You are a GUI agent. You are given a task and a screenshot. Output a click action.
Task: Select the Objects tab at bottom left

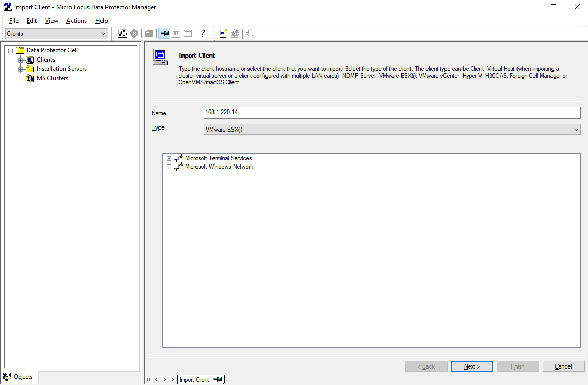[x=19, y=377]
